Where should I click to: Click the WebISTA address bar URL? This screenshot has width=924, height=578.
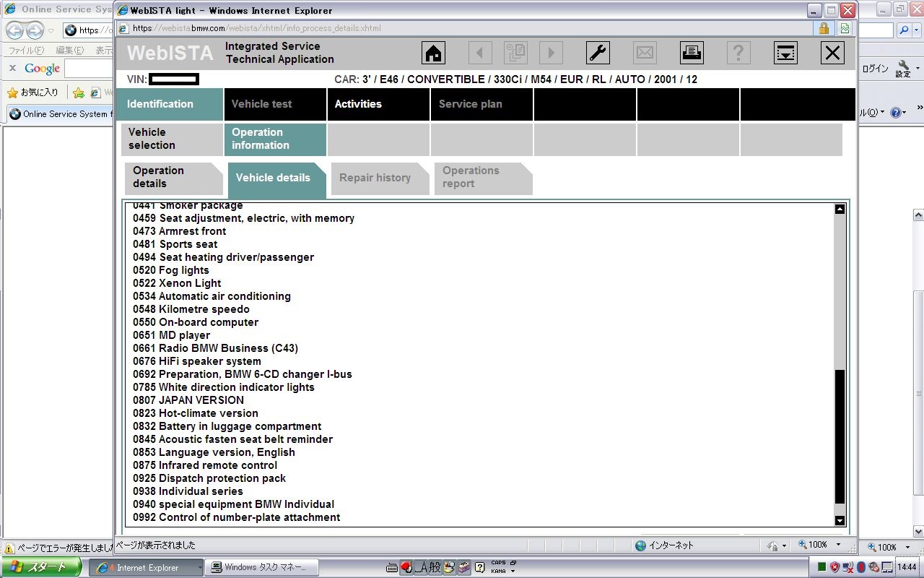point(257,29)
